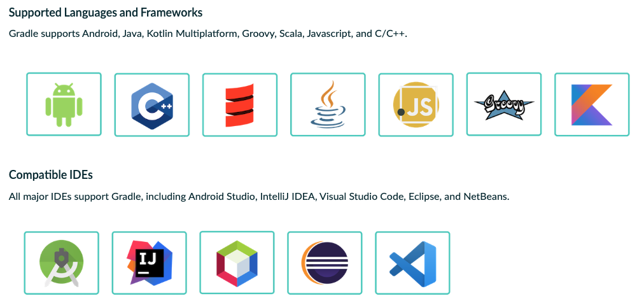Click the IntelliJ IDEA IJ logo
This screenshot has width=644, height=303.
click(x=149, y=263)
